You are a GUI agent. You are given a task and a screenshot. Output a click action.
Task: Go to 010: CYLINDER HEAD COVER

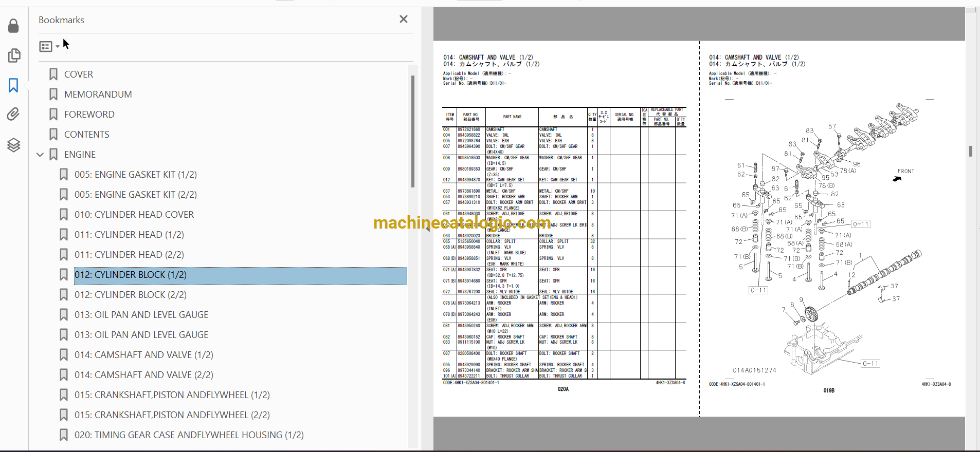(x=134, y=215)
